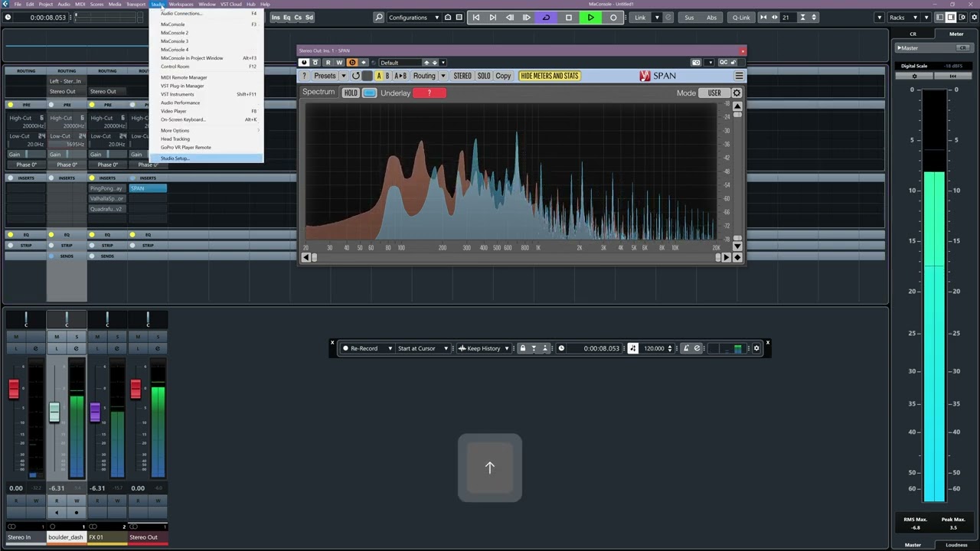Open Re-Record mode dropdown
The image size is (980, 551).
pos(367,348)
